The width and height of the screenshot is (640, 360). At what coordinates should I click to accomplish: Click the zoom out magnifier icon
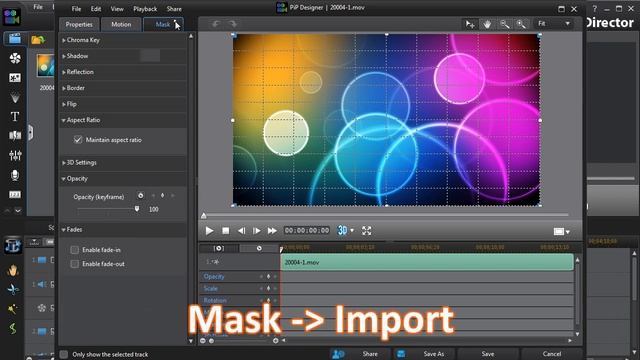click(x=505, y=24)
